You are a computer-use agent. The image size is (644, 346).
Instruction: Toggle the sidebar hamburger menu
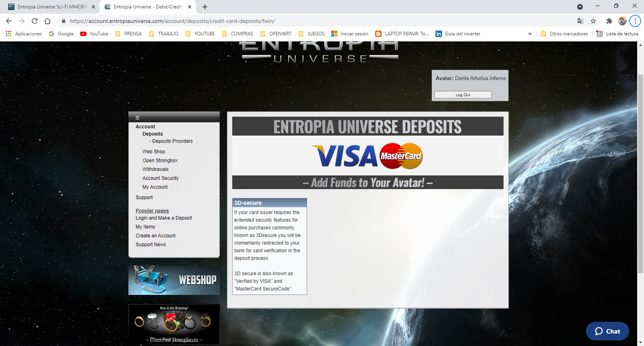[x=137, y=118]
